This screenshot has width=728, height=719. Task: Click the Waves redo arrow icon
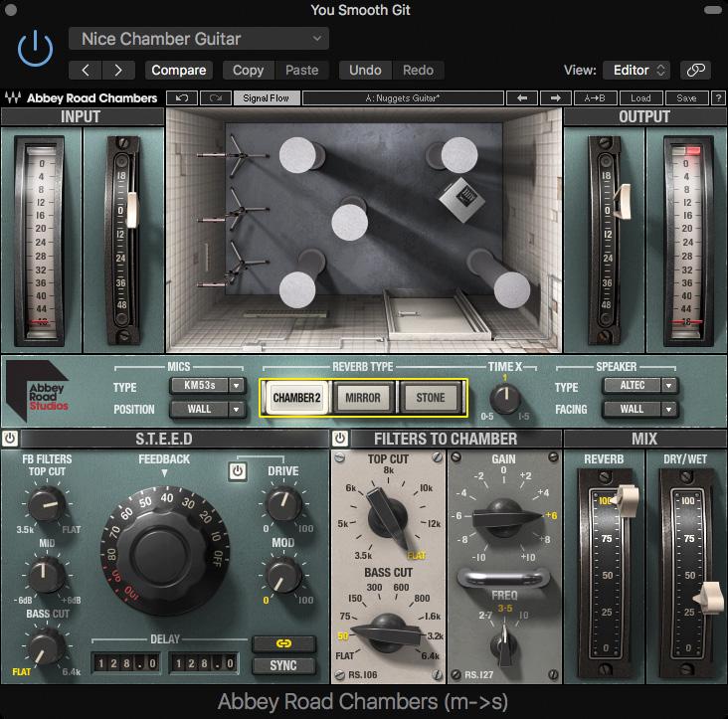click(x=216, y=97)
